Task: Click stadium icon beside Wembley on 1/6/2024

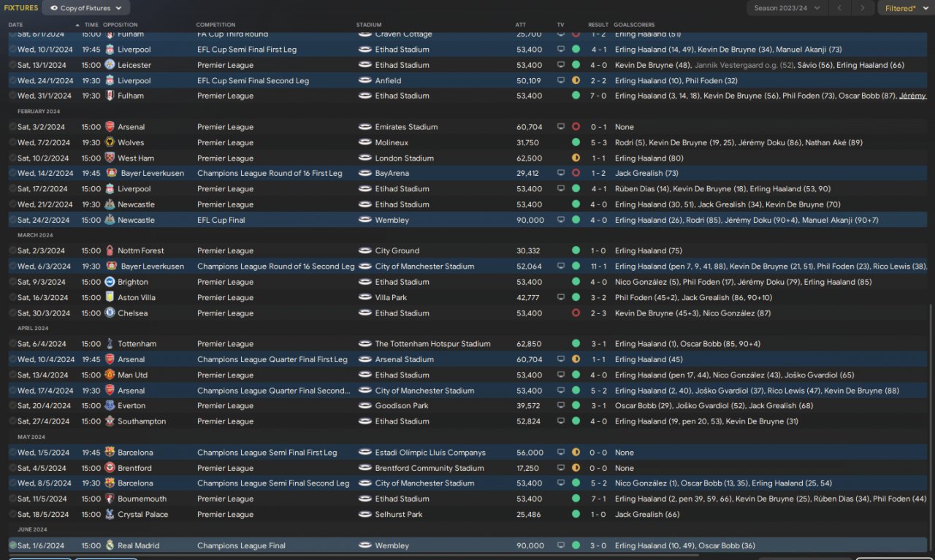Action: coord(365,545)
